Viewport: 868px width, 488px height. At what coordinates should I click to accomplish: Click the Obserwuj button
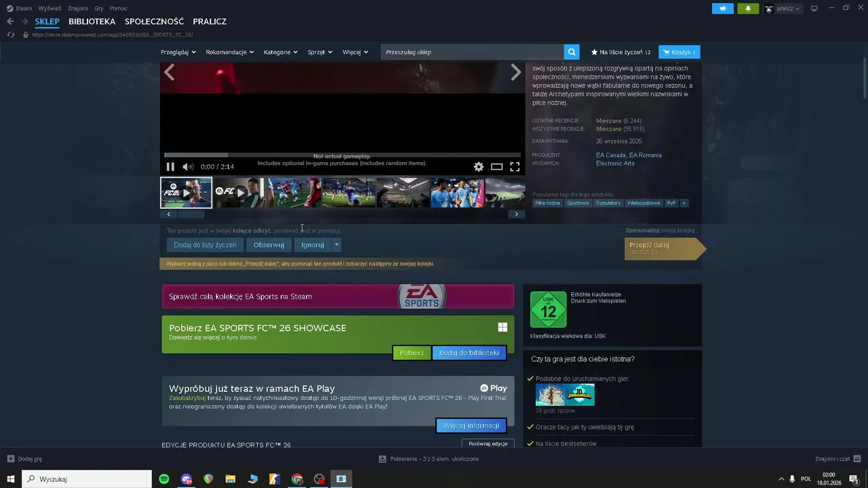tap(269, 245)
